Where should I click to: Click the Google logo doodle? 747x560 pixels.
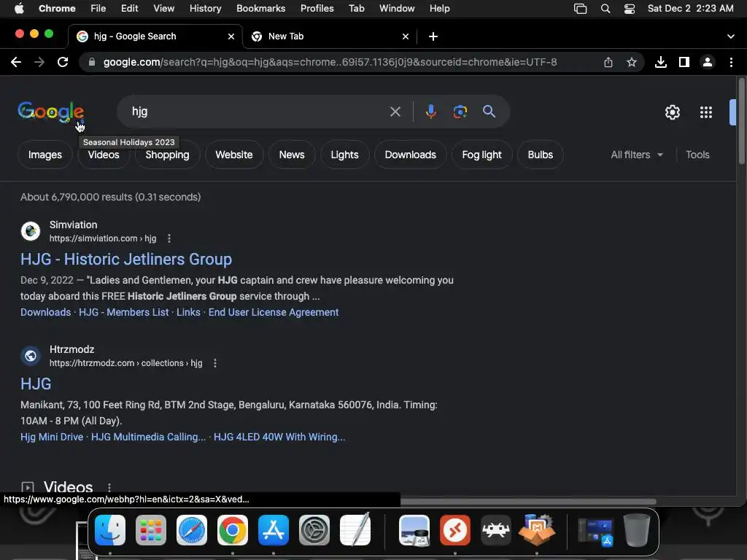[51, 112]
